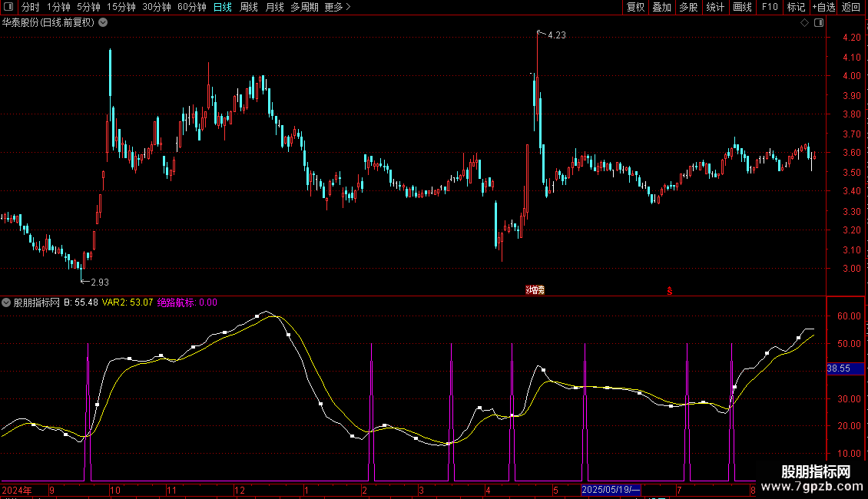Click the 4.23 high price label
This screenshot has width=868, height=499.
coord(557,35)
